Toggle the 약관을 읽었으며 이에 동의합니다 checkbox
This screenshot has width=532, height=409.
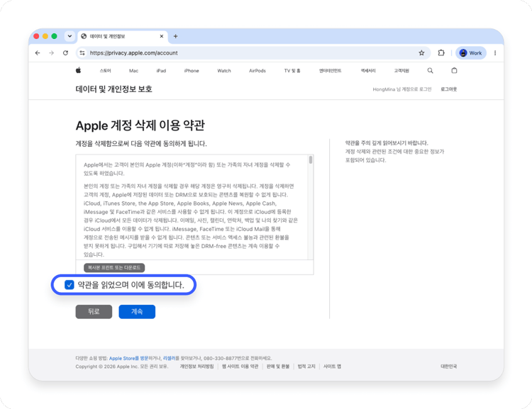click(70, 284)
